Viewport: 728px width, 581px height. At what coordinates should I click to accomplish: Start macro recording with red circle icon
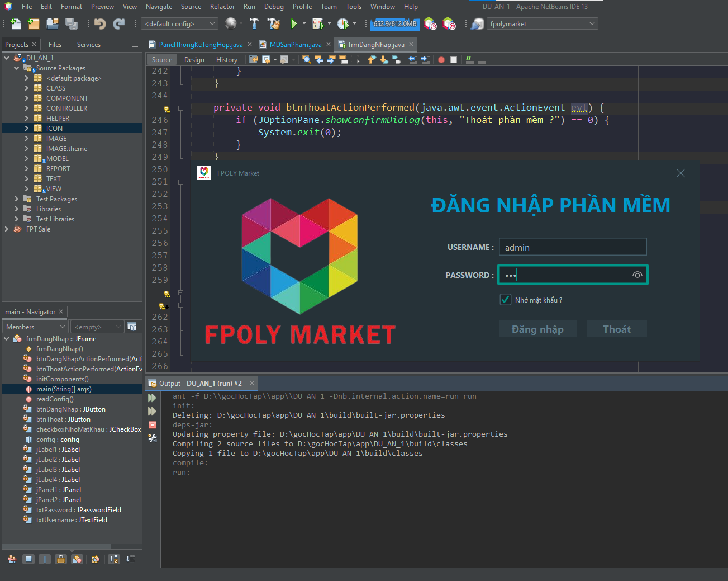pyautogui.click(x=441, y=59)
